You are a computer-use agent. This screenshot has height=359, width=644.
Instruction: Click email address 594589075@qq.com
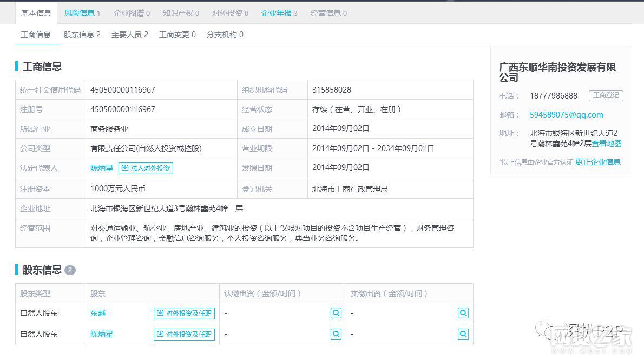(566, 115)
